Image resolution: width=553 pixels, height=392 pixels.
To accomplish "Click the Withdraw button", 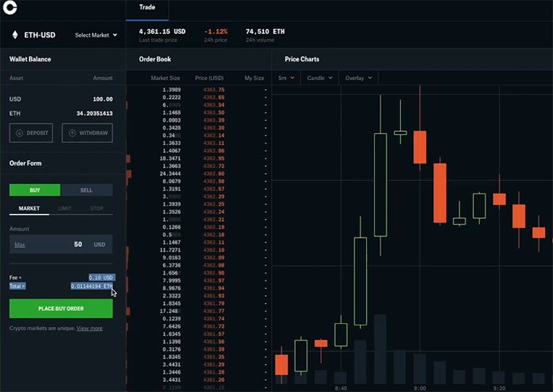I will (87, 133).
